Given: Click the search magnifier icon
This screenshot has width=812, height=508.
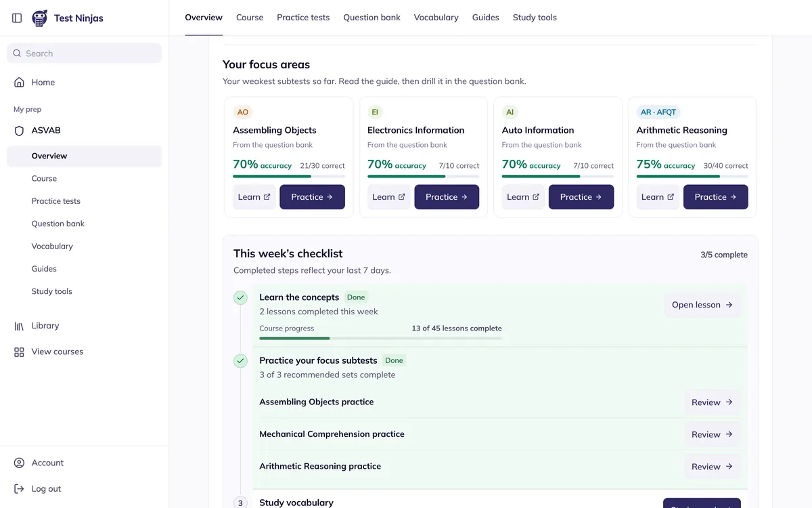Looking at the screenshot, I should [x=17, y=54].
